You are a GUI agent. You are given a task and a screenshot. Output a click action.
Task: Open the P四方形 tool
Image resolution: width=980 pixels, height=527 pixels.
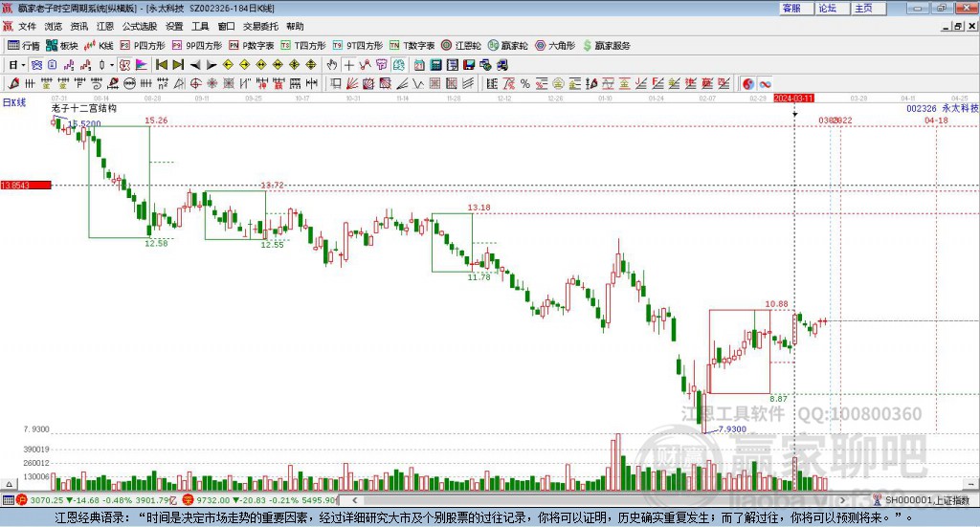[x=143, y=46]
